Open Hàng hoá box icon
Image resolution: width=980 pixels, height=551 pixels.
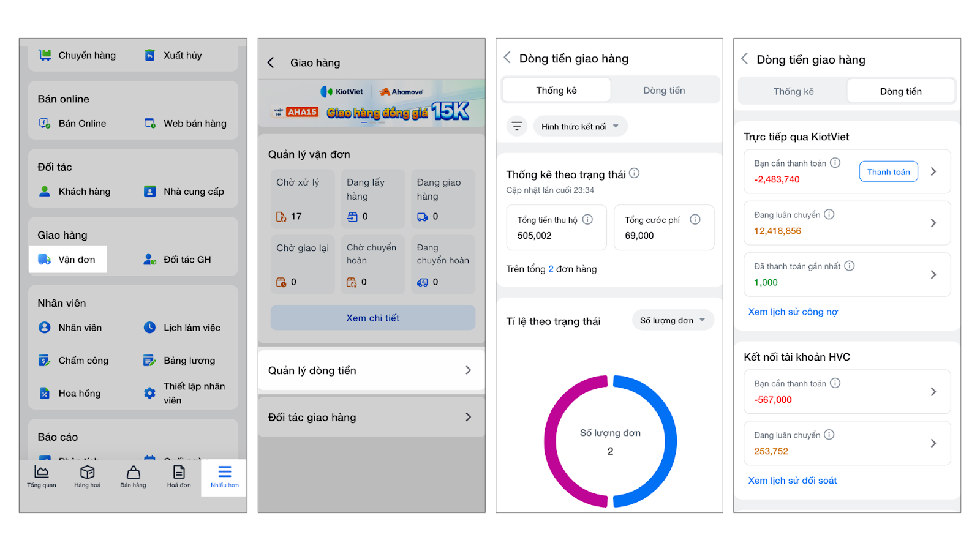(87, 472)
